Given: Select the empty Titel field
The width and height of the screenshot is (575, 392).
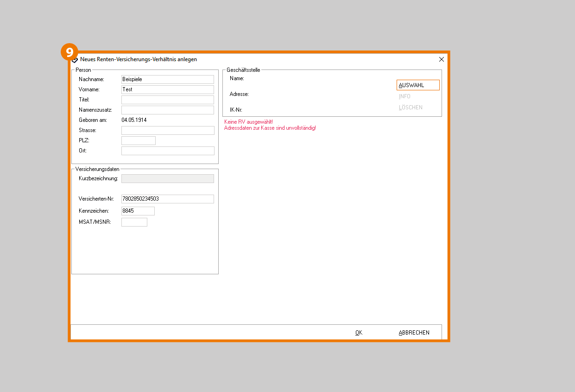Looking at the screenshot, I should tap(167, 100).
